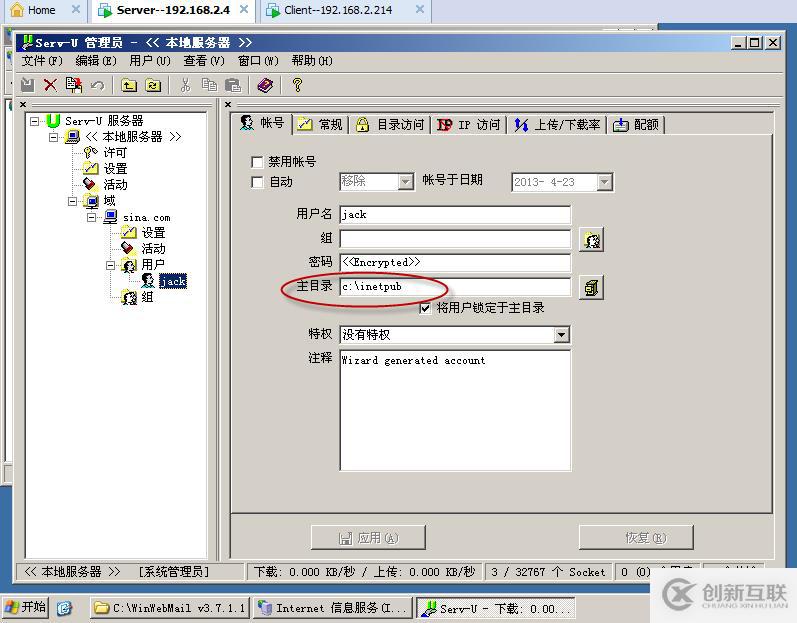The height and width of the screenshot is (623, 797).
Task: Click the save/apply toolbar icon
Action: pyautogui.click(x=27, y=85)
